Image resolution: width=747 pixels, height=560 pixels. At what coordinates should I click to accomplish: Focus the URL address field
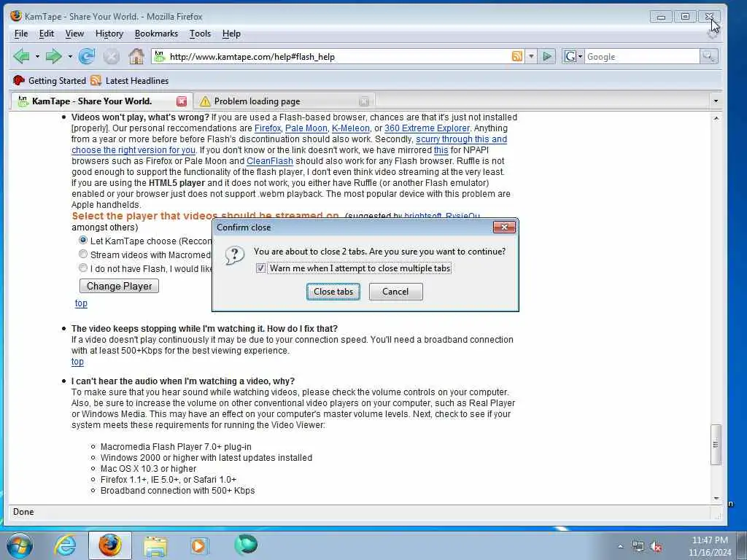coord(338,57)
